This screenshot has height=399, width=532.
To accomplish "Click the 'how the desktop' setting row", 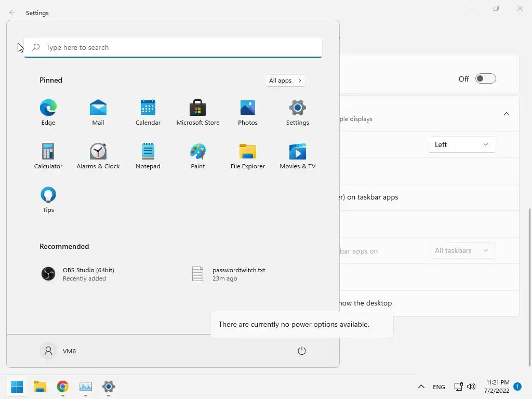I will coord(429,303).
